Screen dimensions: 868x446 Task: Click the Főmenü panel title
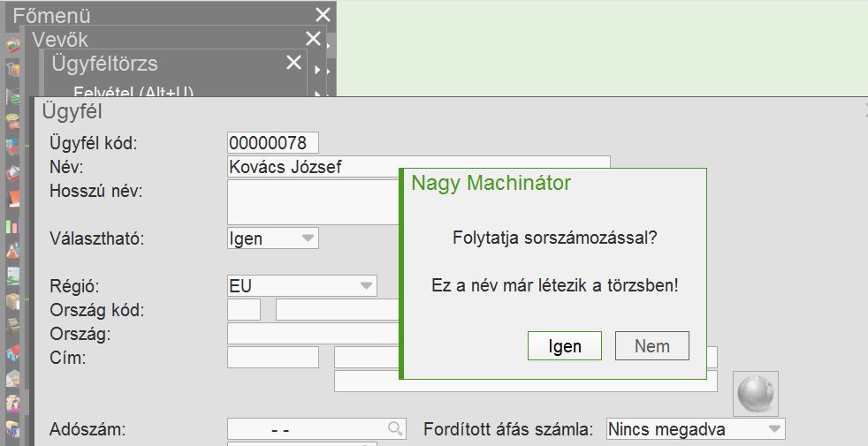[x=51, y=16]
